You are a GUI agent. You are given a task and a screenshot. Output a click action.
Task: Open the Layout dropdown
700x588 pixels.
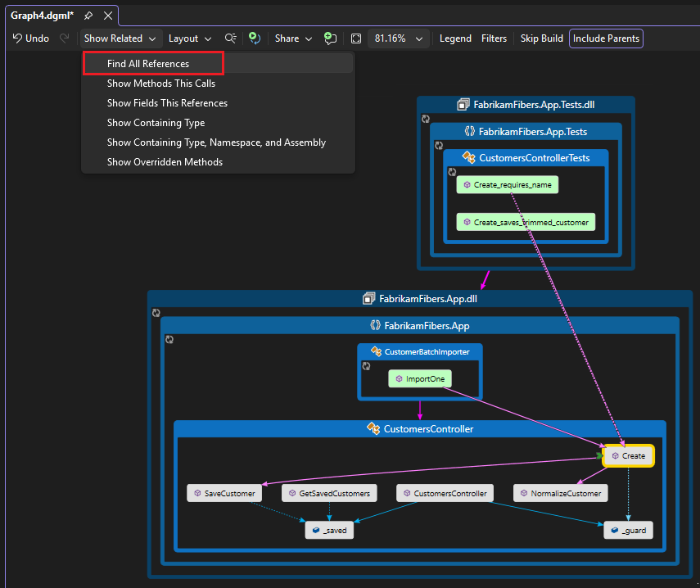pos(189,38)
